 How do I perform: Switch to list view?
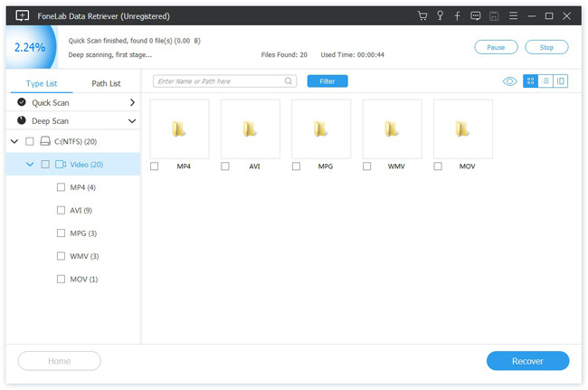545,81
